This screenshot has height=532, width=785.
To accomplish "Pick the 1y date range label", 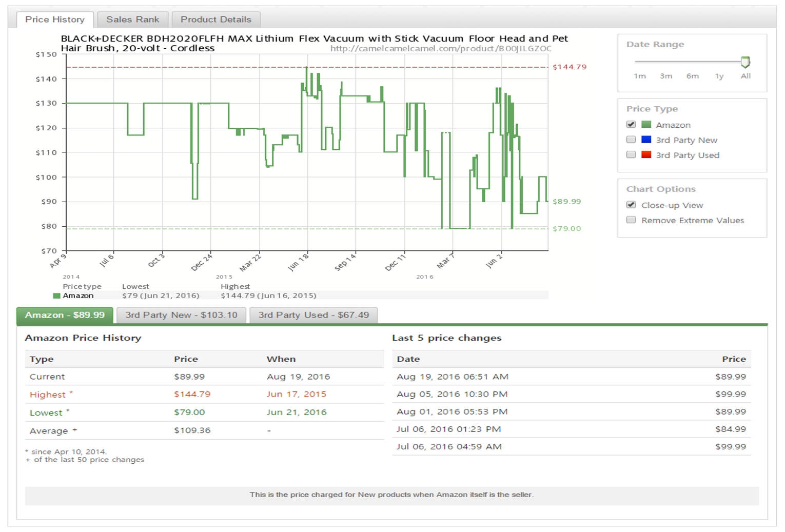I will 719,76.
